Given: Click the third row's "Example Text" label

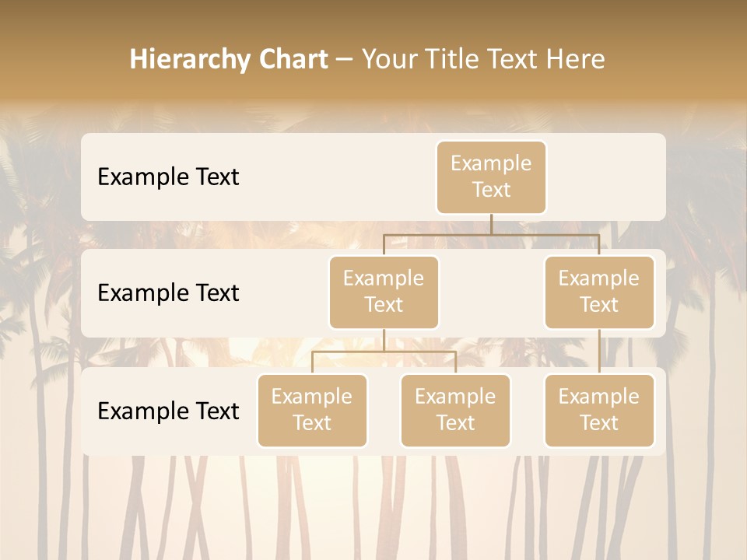Looking at the screenshot, I should click(168, 411).
